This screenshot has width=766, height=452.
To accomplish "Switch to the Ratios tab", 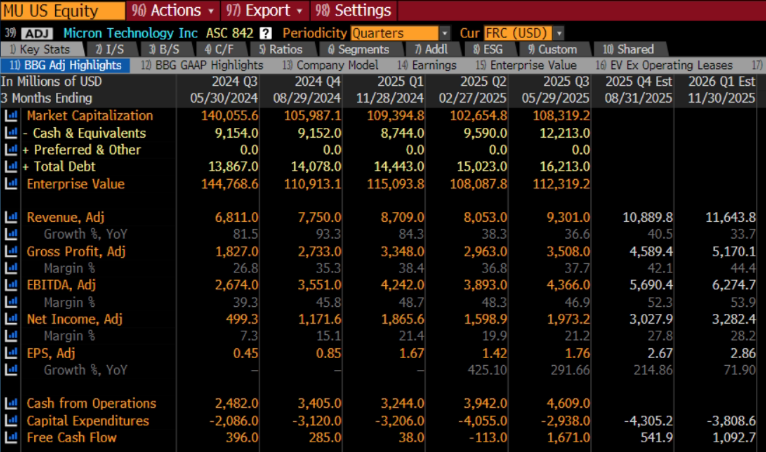I will click(281, 49).
